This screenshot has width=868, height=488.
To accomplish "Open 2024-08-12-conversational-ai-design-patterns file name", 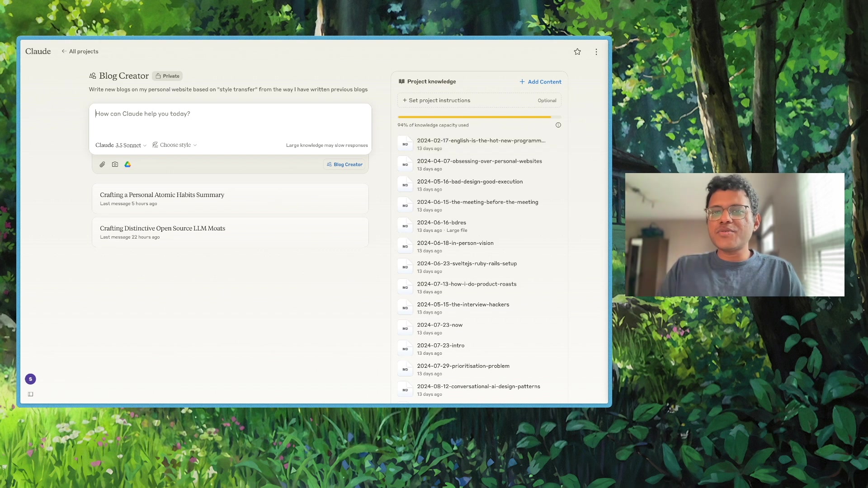I will point(478,386).
